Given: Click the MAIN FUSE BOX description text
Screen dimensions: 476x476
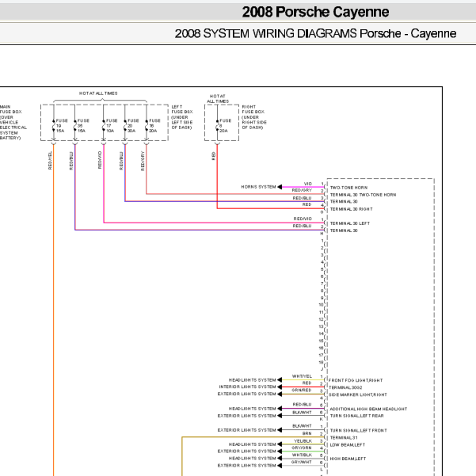Looking at the screenshot, I should coord(13,122).
